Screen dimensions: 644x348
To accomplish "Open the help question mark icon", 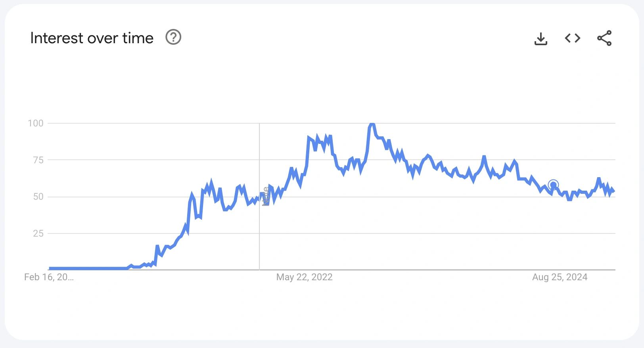I will (173, 37).
